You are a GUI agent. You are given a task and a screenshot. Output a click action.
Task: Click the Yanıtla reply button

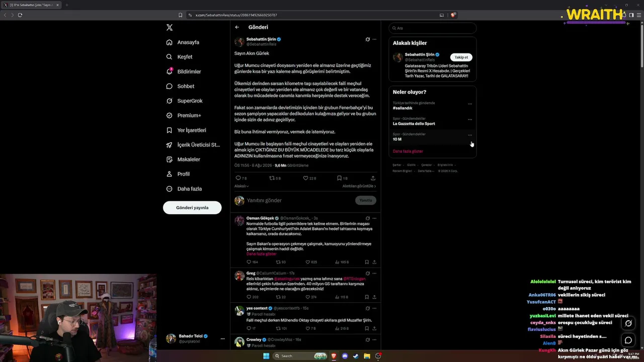tap(366, 200)
